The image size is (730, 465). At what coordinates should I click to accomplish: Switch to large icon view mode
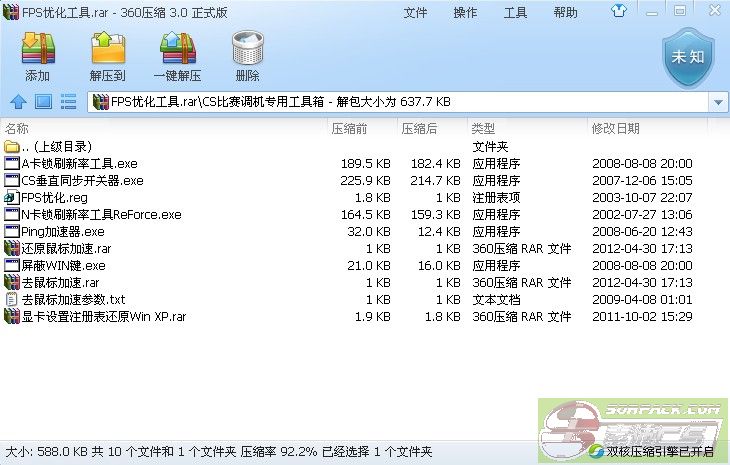tap(43, 101)
